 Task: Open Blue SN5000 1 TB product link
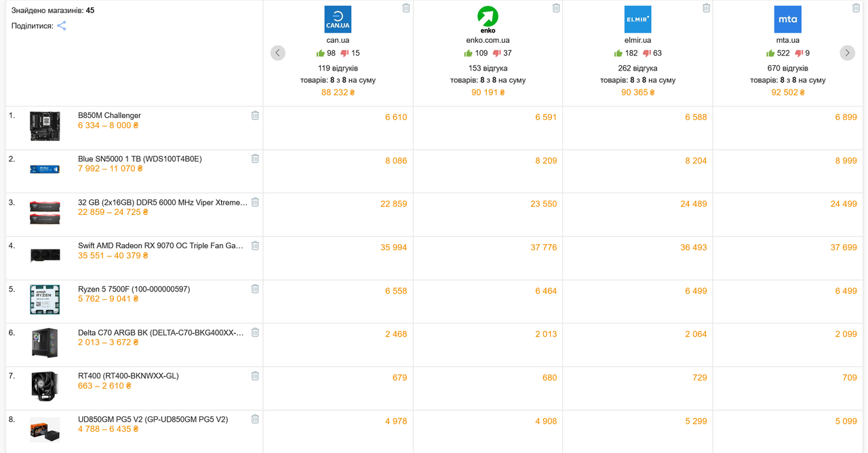[140, 159]
